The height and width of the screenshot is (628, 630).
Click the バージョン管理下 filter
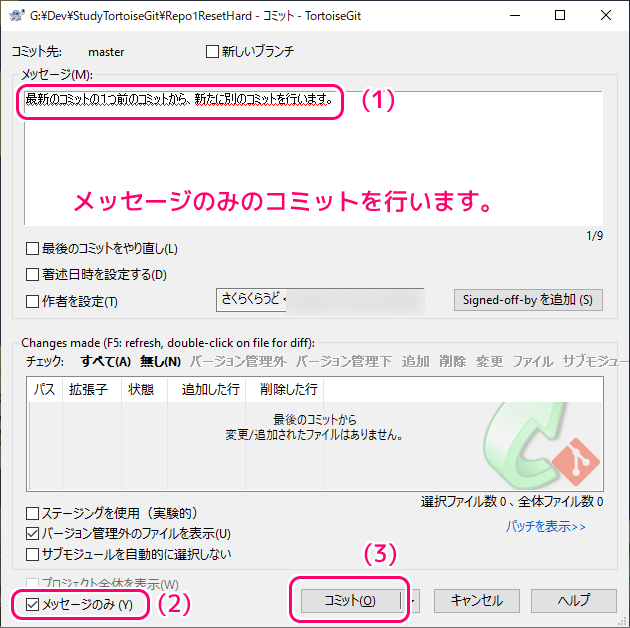(344, 361)
